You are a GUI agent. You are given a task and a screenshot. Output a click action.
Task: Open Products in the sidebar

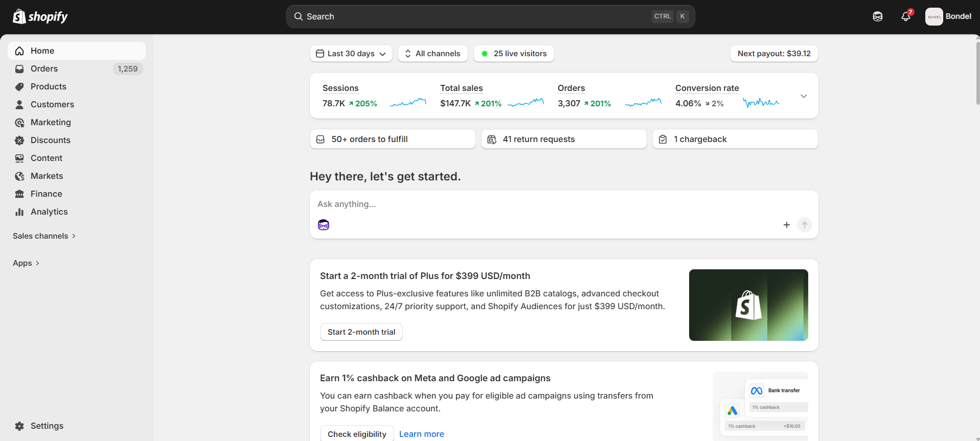(77, 87)
